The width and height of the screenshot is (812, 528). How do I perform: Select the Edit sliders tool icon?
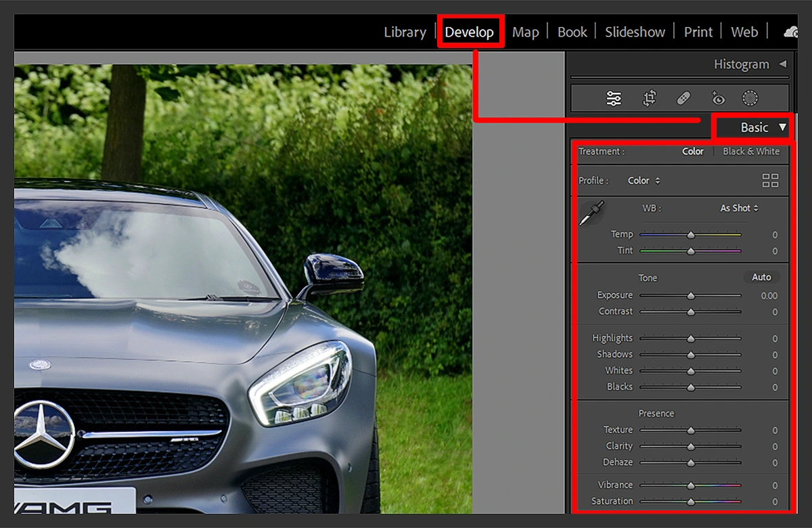(x=614, y=99)
